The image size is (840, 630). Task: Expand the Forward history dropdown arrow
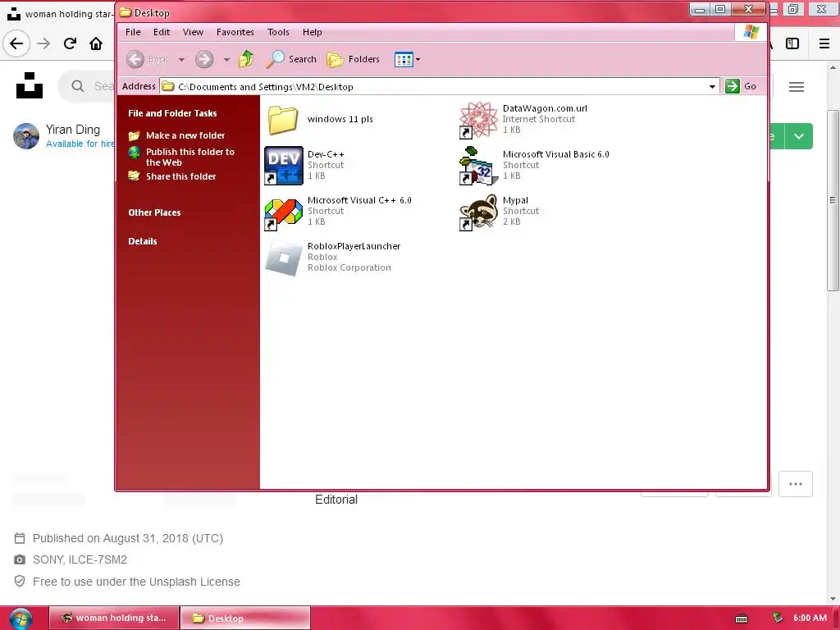point(226,59)
